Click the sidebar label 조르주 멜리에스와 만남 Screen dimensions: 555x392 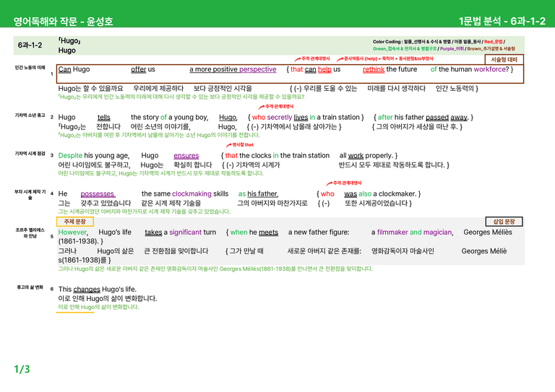[30, 233]
